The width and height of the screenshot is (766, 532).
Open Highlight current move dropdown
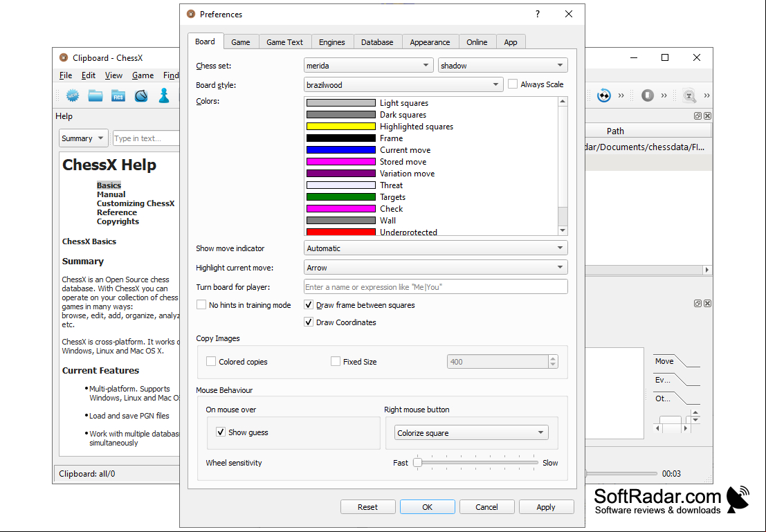tap(436, 268)
